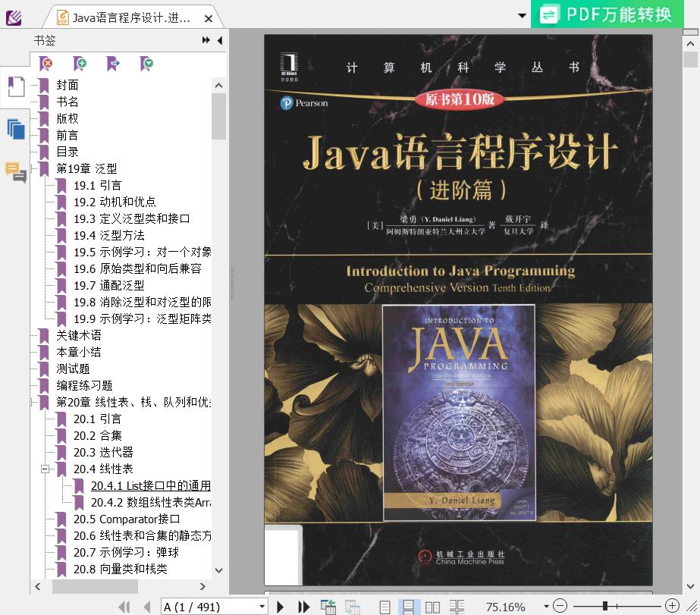The width and height of the screenshot is (700, 615).
Task: Select the 20.2 合集 bookmark
Action: [x=97, y=435]
